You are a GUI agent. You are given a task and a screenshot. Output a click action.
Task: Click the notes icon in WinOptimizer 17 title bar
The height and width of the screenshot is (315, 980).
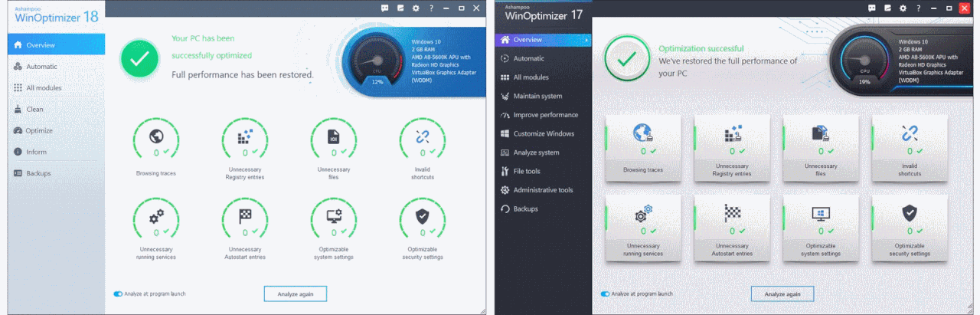tap(887, 8)
